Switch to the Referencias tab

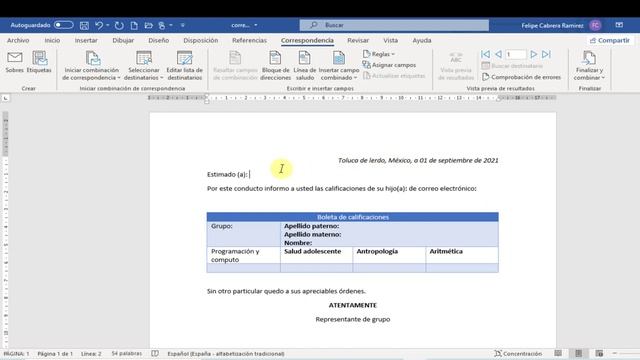[249, 40]
